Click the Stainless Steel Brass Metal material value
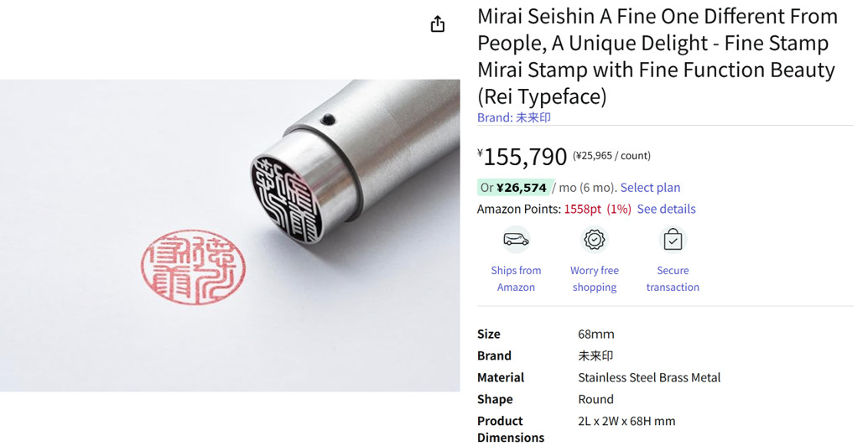The height and width of the screenshot is (446, 868). (x=649, y=377)
